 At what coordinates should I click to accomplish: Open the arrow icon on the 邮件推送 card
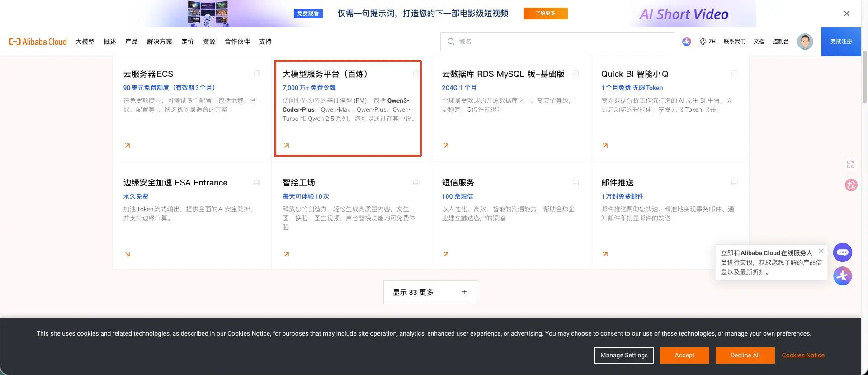(605, 254)
